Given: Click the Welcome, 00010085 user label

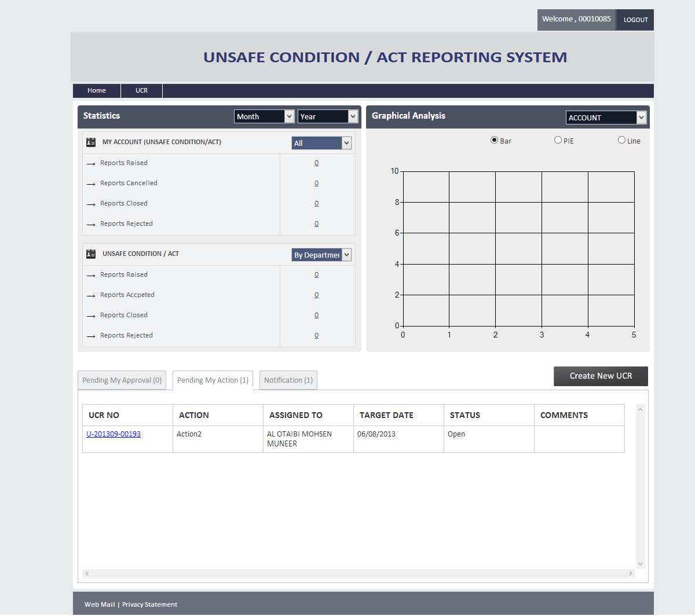Looking at the screenshot, I should (576, 19).
